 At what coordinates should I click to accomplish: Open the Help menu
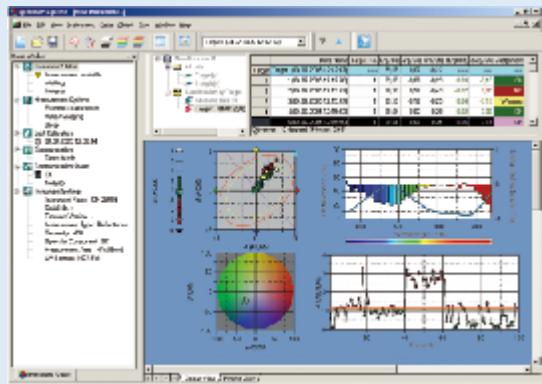coord(185,25)
